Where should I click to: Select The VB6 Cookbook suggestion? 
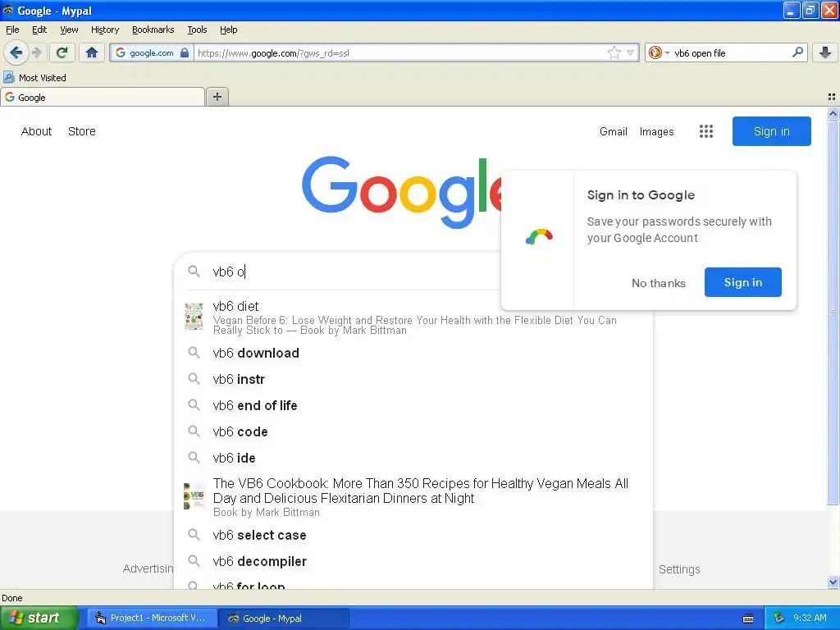(x=413, y=496)
